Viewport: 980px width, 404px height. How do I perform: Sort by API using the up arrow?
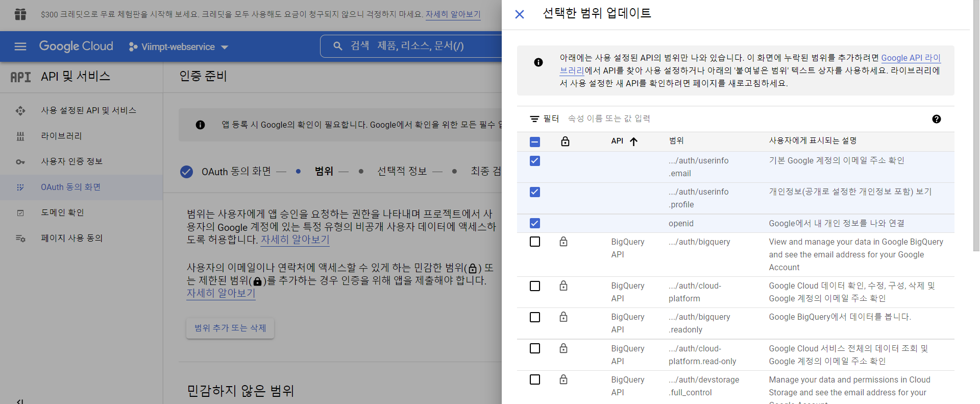(x=633, y=141)
